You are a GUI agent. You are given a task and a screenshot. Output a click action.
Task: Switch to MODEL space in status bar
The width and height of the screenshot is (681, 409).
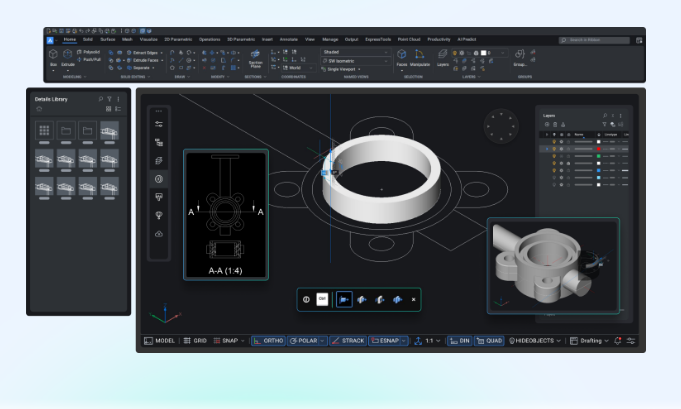tap(159, 341)
